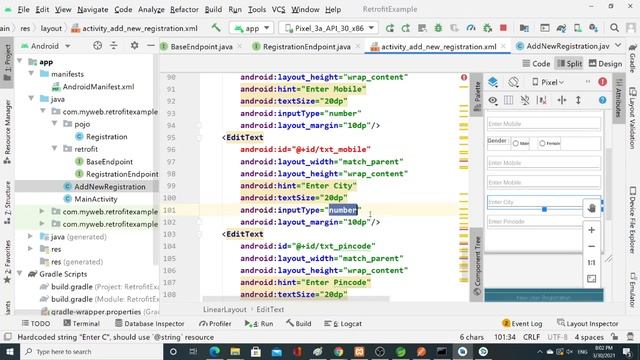Hide the Project panel with minus icon
This screenshot has height=360, width=640.
tap(151, 46)
